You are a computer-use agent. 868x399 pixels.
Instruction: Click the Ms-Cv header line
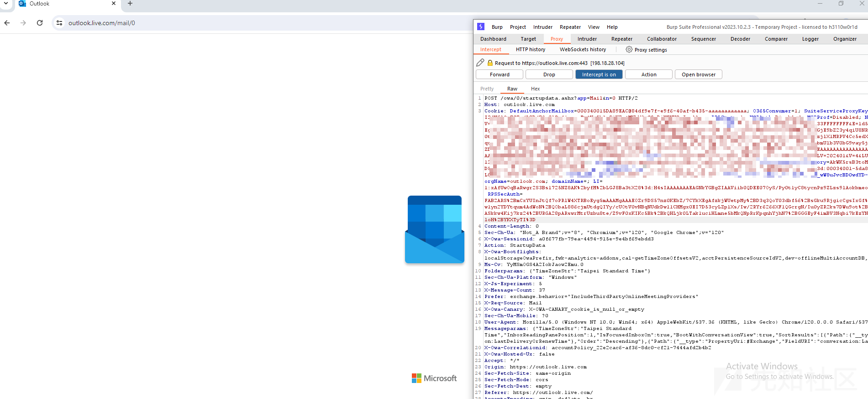click(534, 265)
